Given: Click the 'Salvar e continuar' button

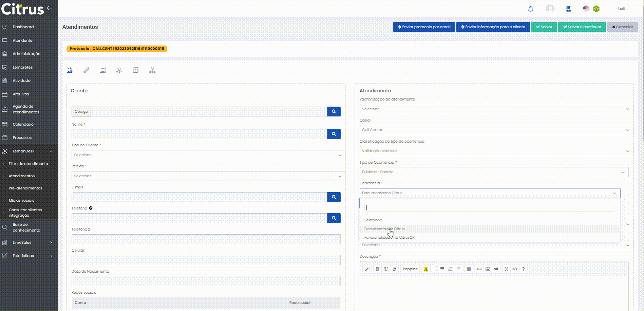Looking at the screenshot, I should click(x=582, y=27).
